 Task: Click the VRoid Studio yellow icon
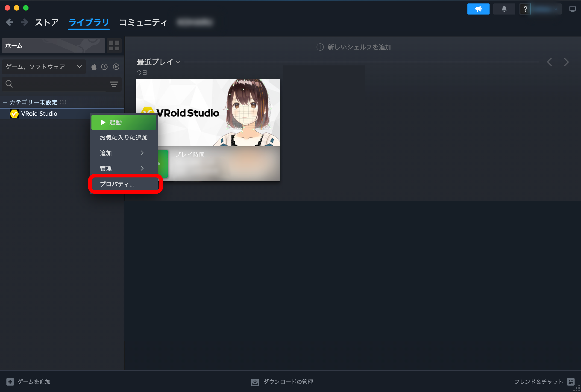(14, 114)
